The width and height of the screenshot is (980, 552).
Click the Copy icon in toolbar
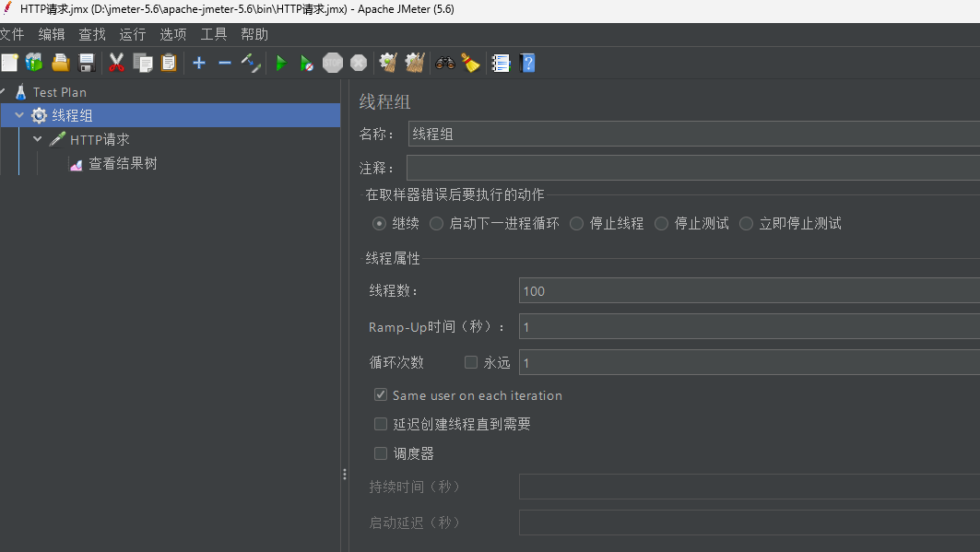pyautogui.click(x=143, y=63)
